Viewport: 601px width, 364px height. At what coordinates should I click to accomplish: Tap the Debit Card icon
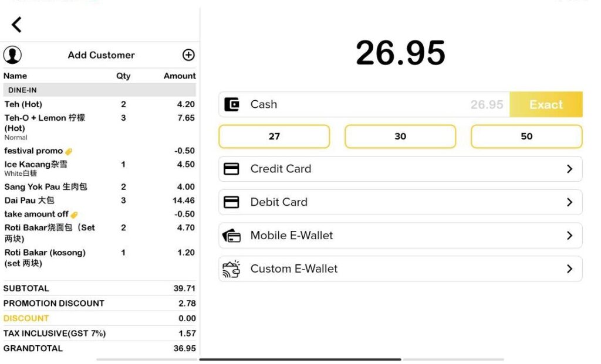point(231,202)
